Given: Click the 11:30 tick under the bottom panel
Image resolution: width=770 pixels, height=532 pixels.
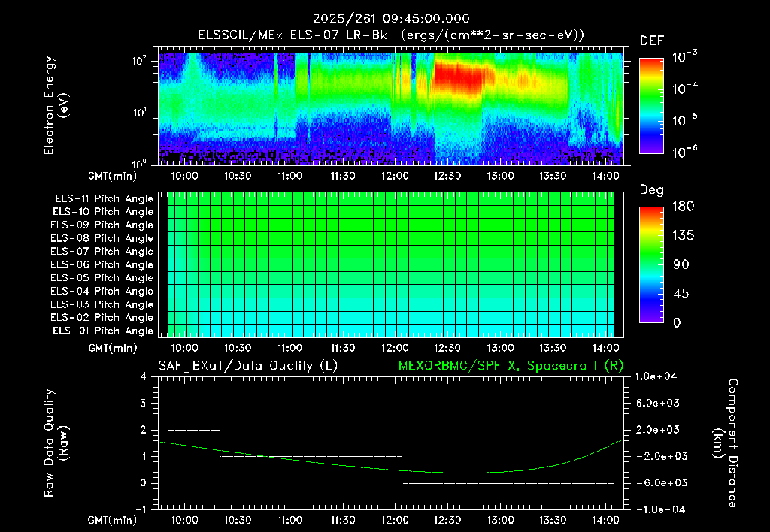Looking at the screenshot, I should pos(342,520).
